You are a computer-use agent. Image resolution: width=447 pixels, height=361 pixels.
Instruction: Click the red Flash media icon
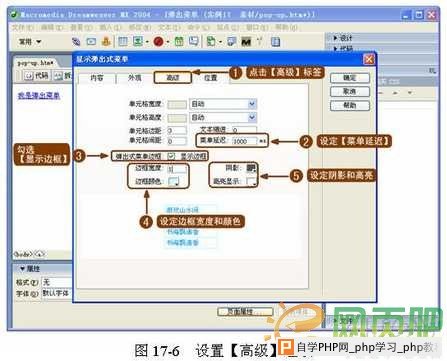158,42
